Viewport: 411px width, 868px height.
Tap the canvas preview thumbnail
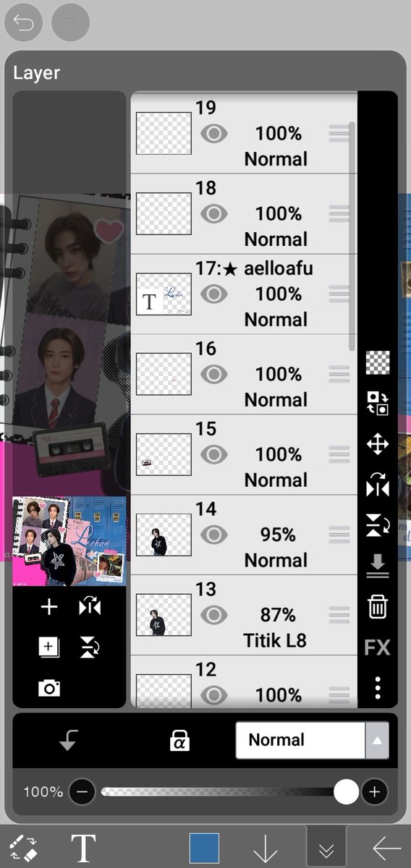(x=69, y=540)
